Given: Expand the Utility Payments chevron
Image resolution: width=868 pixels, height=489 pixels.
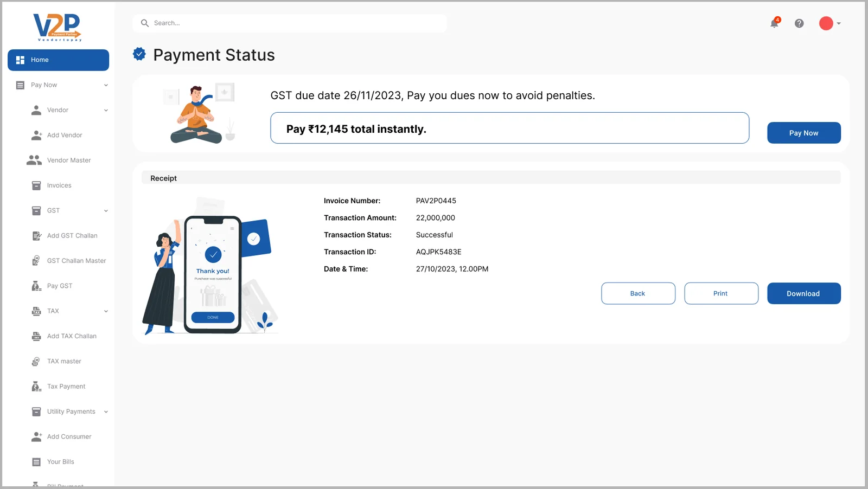Looking at the screenshot, I should coord(106,411).
